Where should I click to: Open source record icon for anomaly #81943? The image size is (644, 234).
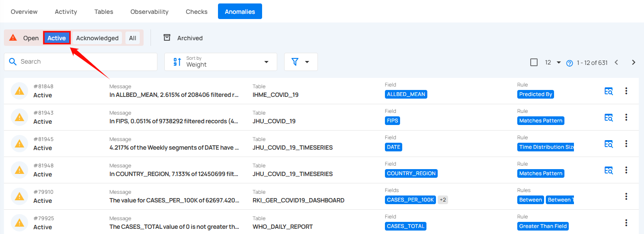coord(609,117)
